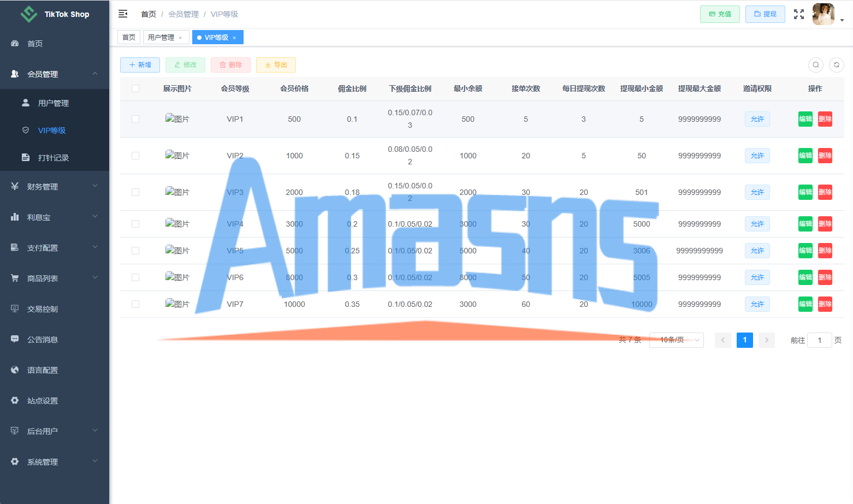Expand the 利息宝 menu
Screen dimensions: 853x504
[55, 217]
